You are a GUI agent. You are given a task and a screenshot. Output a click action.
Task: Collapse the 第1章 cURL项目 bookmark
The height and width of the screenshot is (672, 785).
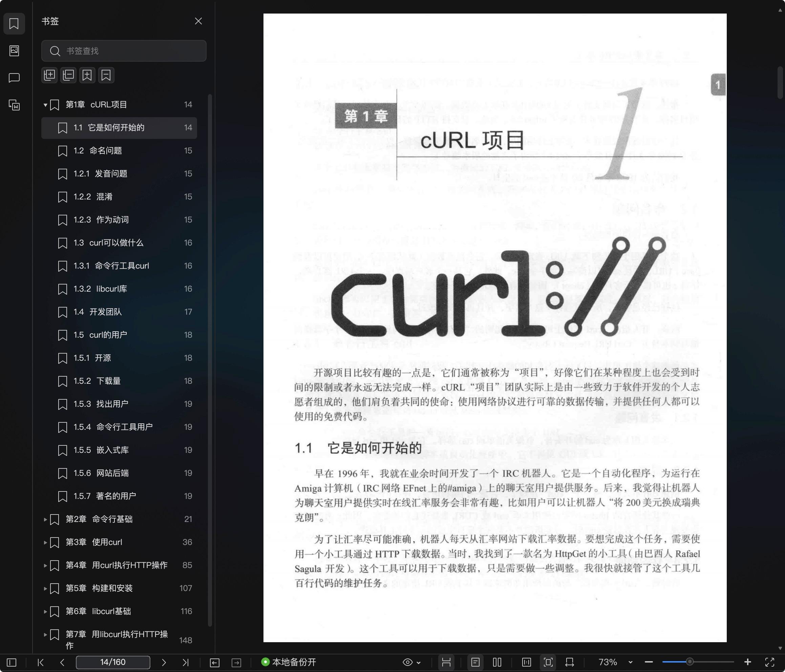(45, 105)
